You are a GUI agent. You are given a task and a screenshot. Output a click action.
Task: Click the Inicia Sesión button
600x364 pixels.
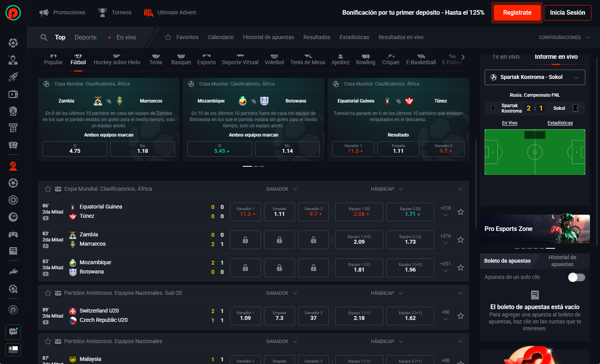567,13
